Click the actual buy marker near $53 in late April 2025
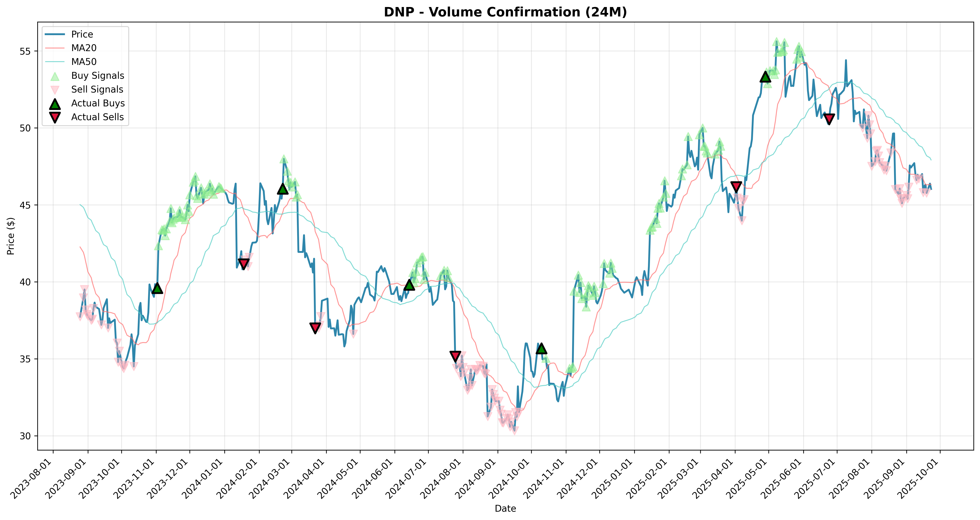This screenshot has width=980, height=520. (x=766, y=77)
